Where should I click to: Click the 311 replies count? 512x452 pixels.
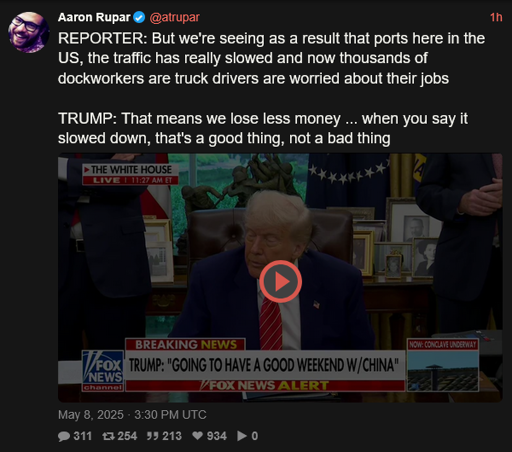tap(83, 436)
